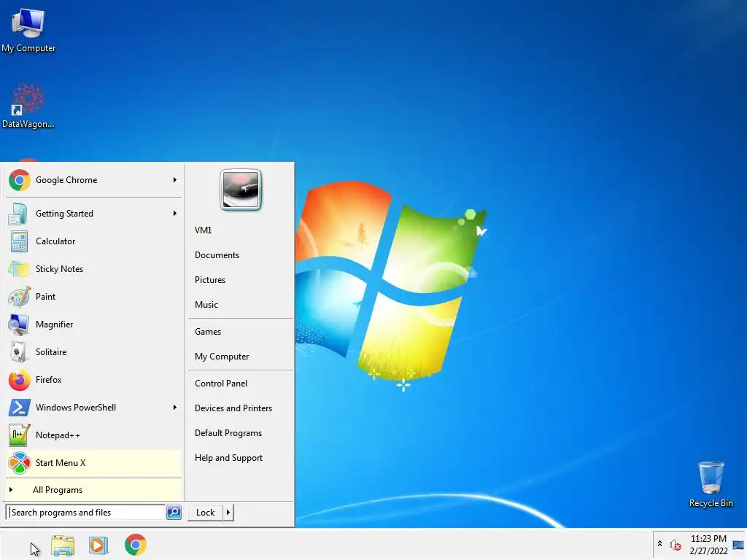Click the Lock button
The image size is (747, 560).
(205, 513)
